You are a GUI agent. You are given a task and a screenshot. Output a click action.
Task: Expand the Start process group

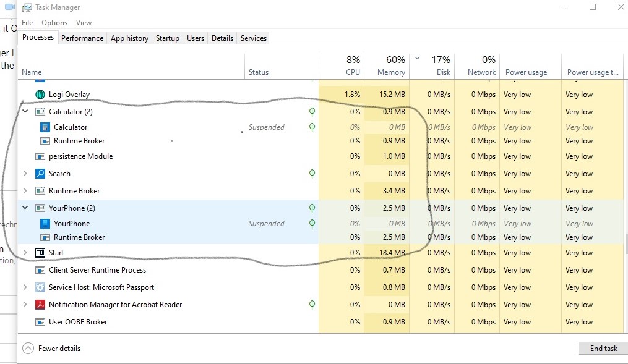[x=25, y=253]
